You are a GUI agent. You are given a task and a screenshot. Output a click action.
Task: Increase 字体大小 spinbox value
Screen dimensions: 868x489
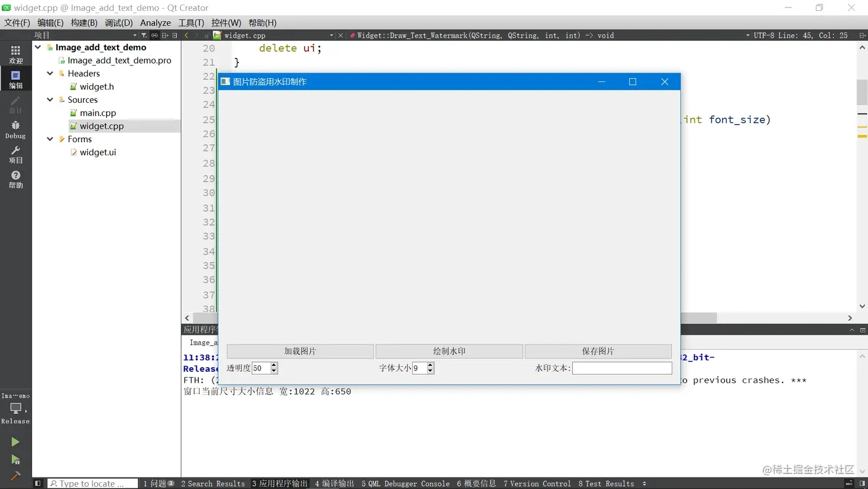(x=431, y=365)
